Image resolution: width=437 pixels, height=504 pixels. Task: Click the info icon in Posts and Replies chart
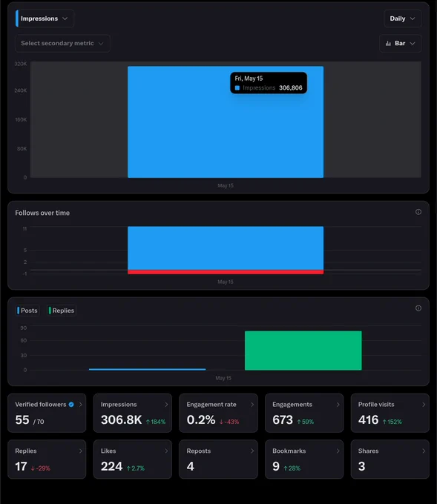[418, 308]
